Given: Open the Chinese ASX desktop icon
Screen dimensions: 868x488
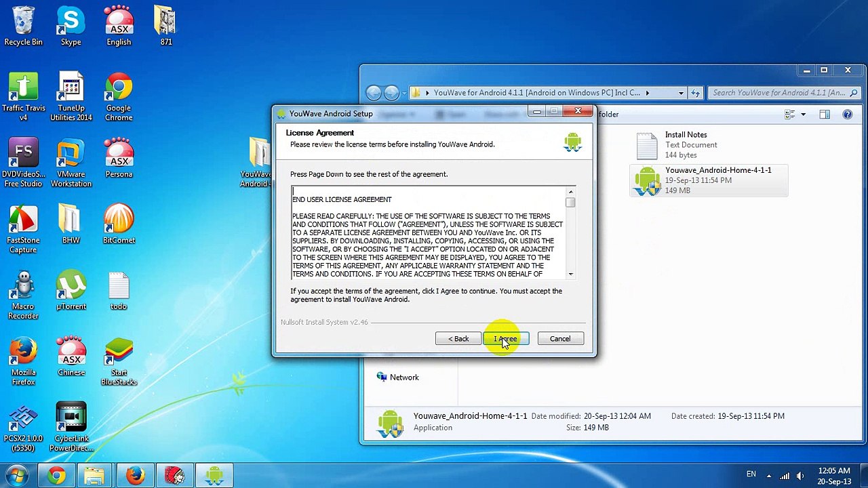Looking at the screenshot, I should (x=71, y=357).
